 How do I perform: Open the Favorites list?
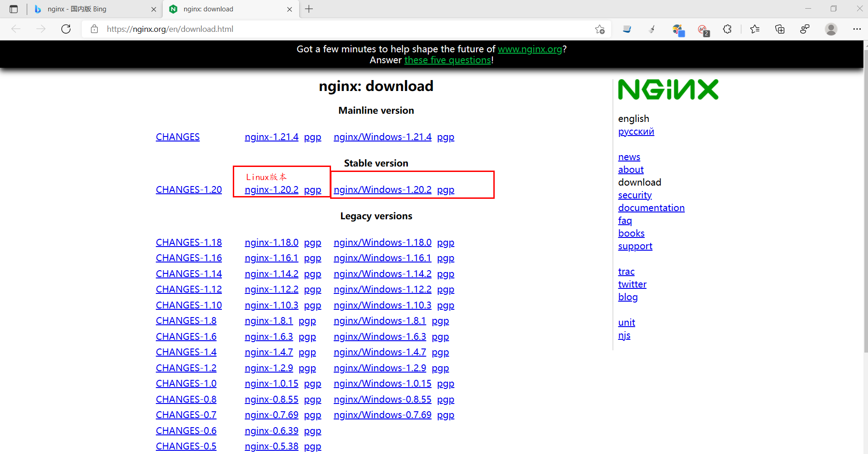click(x=755, y=29)
